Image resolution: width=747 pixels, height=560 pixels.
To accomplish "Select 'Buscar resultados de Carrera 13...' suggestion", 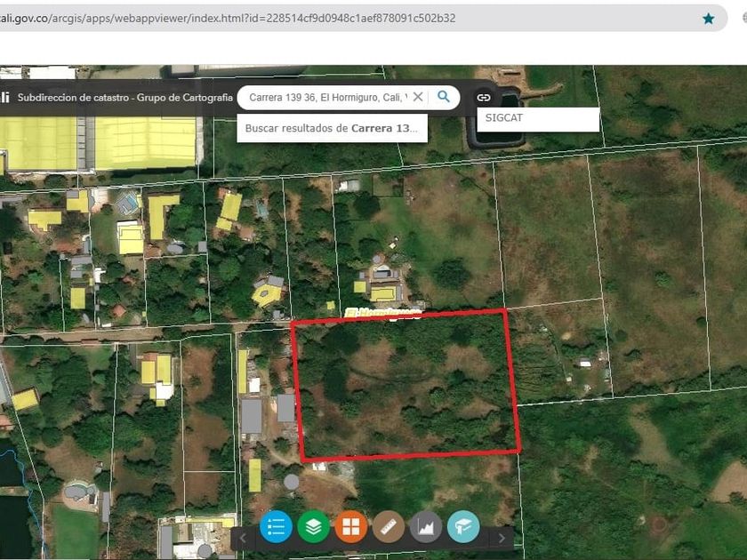I will coord(331,128).
